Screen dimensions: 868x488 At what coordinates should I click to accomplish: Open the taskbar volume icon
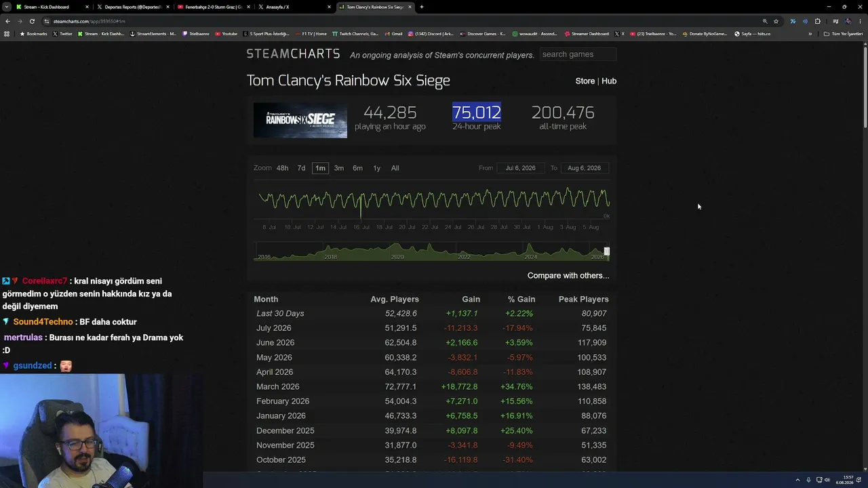tap(827, 480)
